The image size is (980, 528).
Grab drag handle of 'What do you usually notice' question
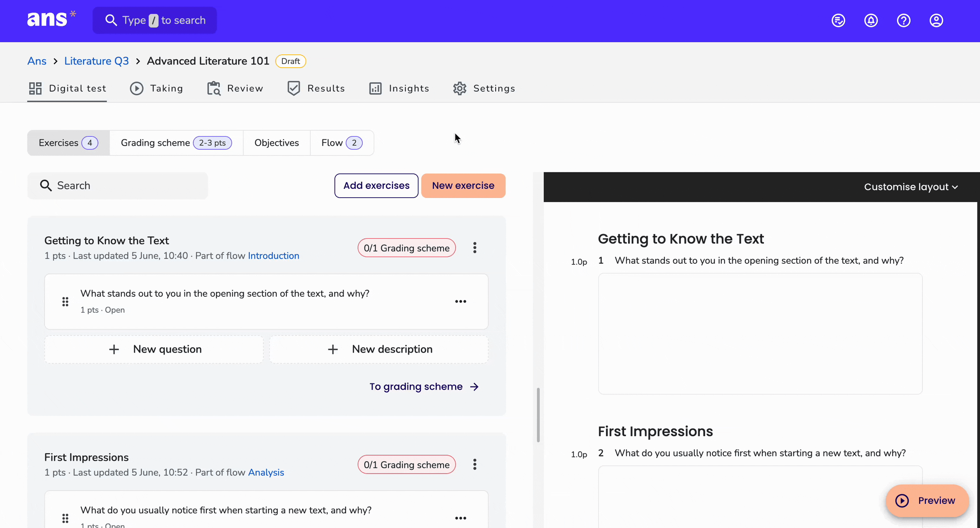point(65,518)
